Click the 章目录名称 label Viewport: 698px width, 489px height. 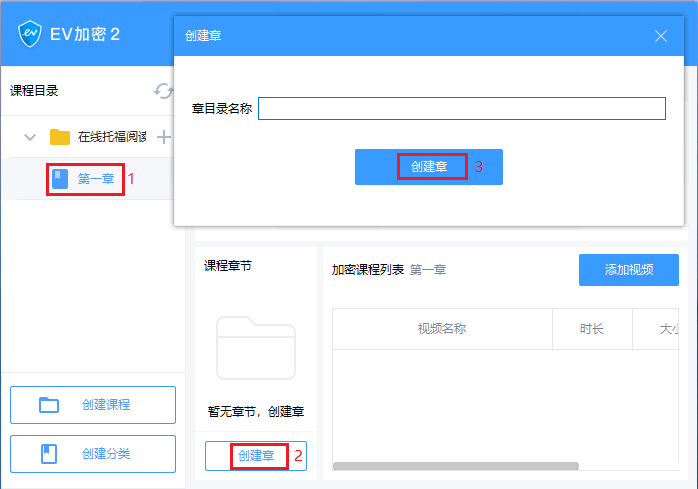click(222, 108)
